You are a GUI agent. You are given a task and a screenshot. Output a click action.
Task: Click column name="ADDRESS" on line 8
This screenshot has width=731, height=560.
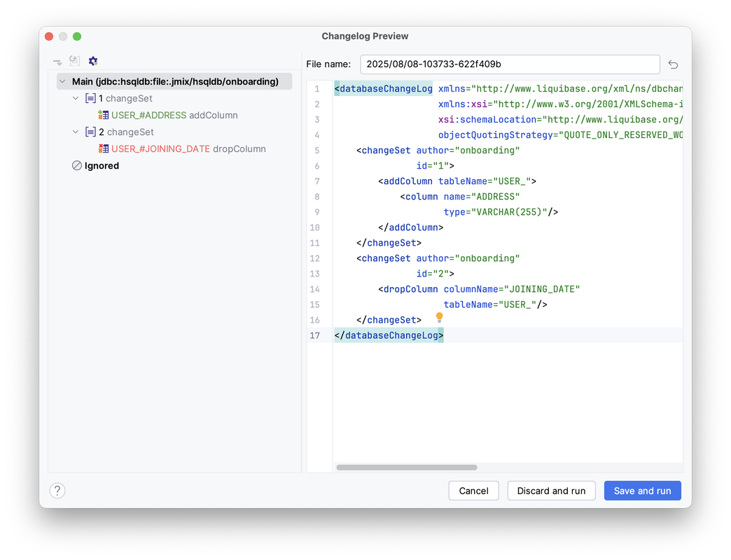click(459, 197)
